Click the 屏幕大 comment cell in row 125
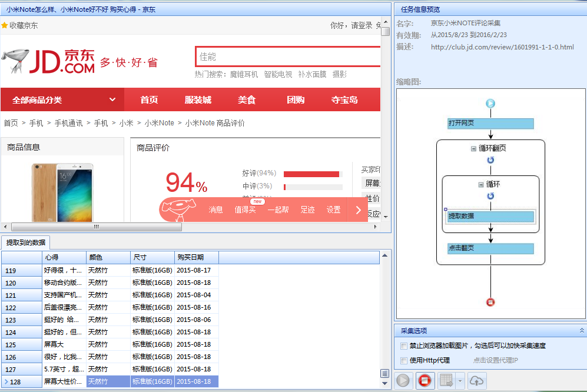 point(64,344)
